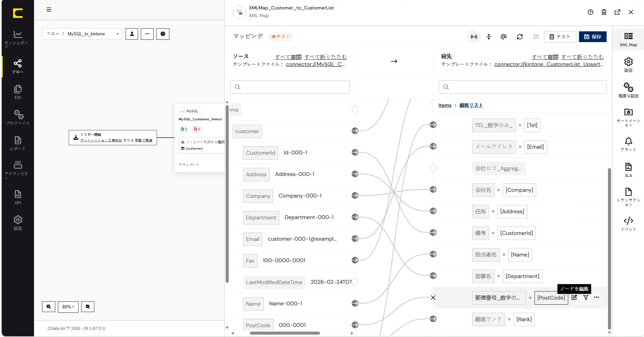Screen dimensions: 644x337
Task: Click the 顧客リスト breadcrumb link
Action: (x=471, y=105)
